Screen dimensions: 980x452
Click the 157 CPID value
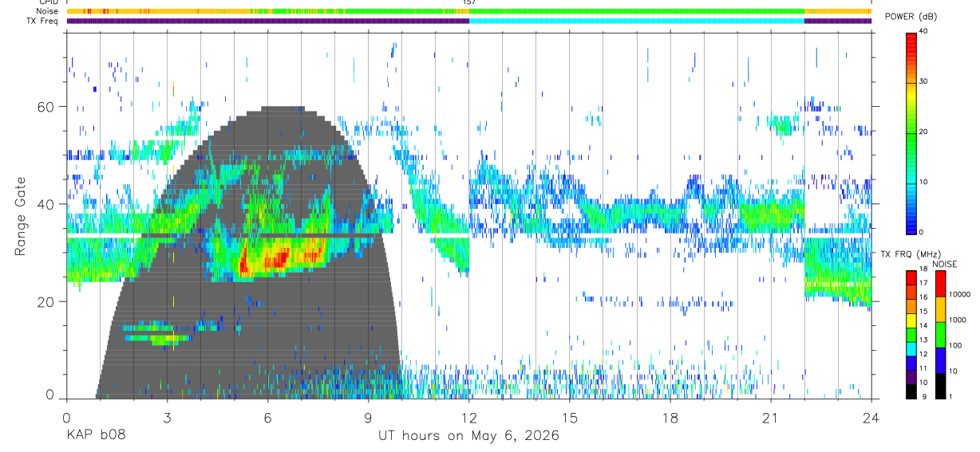point(469,2)
